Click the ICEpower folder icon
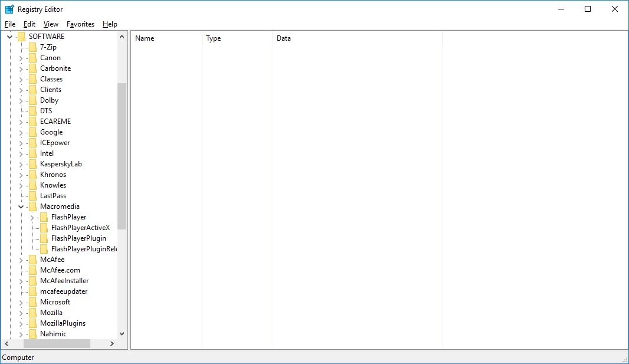 (x=33, y=143)
